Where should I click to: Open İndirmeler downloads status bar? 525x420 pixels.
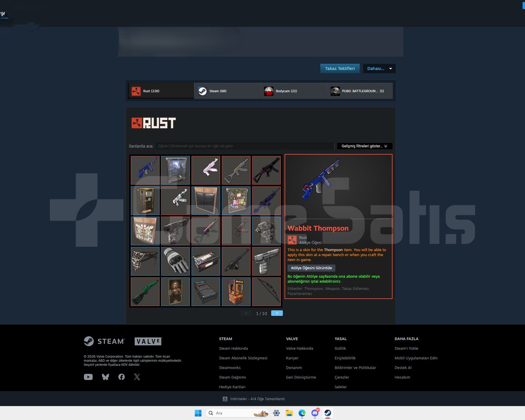click(254, 399)
